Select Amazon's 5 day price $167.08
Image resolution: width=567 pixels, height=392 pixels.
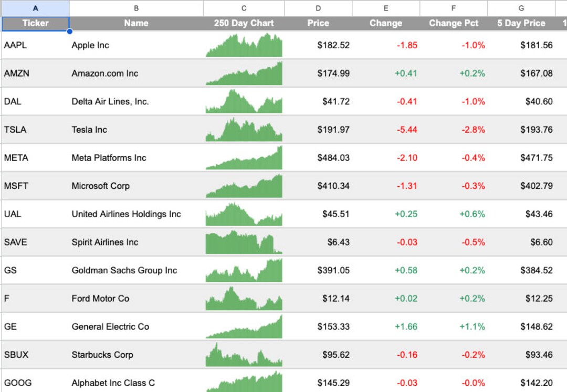coord(521,73)
